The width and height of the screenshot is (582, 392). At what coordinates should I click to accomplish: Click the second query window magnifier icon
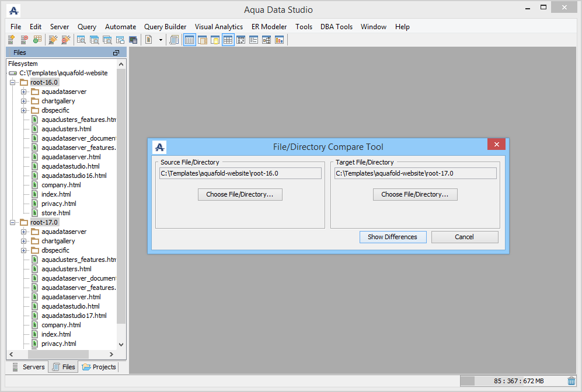point(95,40)
